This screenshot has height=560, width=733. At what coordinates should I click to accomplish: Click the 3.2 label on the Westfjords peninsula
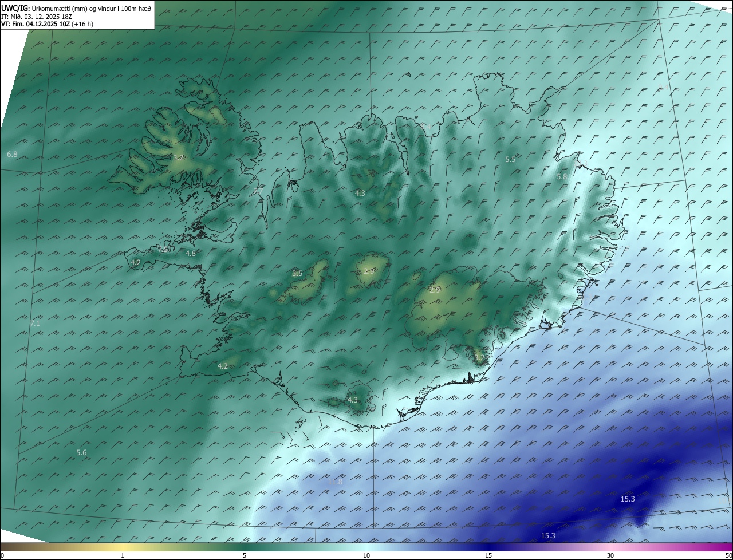178,157
